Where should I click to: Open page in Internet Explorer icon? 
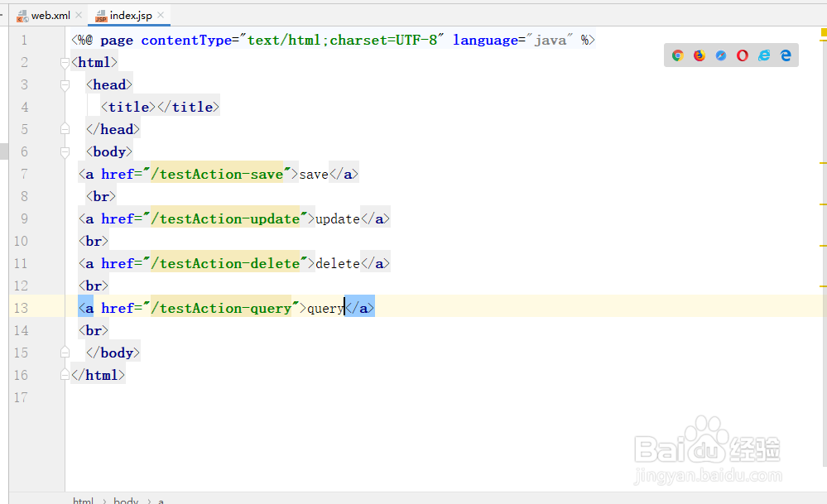(x=764, y=55)
